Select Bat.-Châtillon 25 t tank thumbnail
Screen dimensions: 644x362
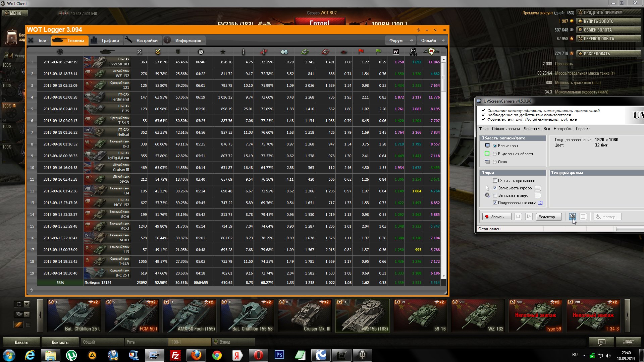(x=74, y=316)
